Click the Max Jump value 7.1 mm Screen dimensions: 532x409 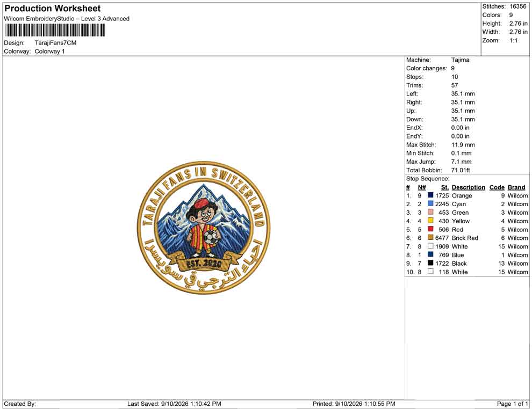pyautogui.click(x=461, y=162)
